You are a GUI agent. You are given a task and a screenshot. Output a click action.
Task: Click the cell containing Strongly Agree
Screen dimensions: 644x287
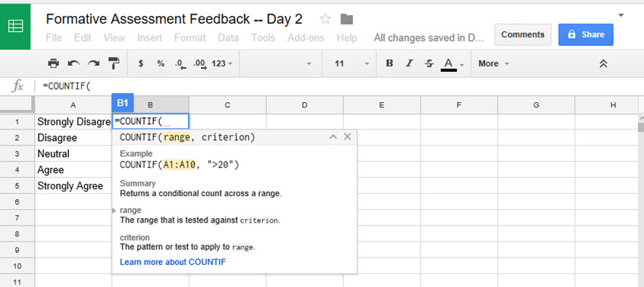pyautogui.click(x=73, y=186)
